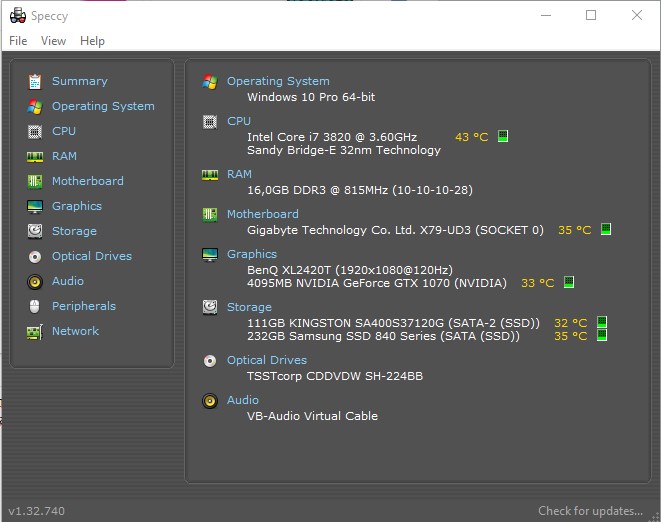661x522 pixels.
Task: Click VB-Audio Virtual Cable text
Action: [312, 416]
